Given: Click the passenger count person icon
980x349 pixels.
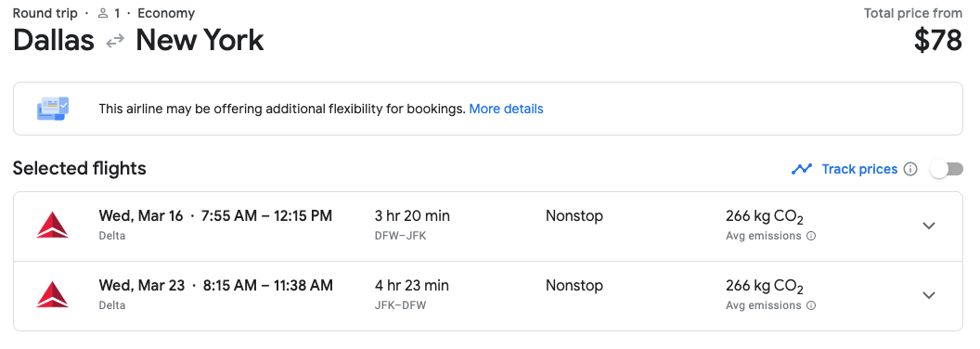Looking at the screenshot, I should click(x=103, y=13).
